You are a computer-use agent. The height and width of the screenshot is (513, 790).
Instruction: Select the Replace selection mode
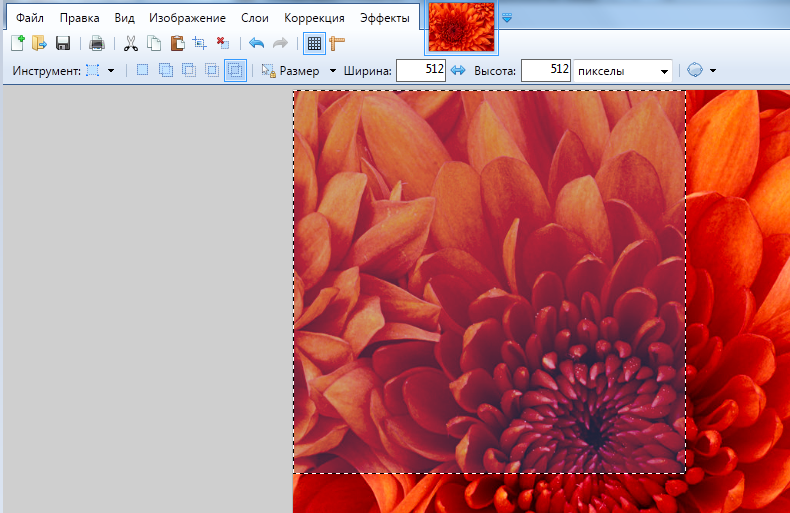click(143, 70)
